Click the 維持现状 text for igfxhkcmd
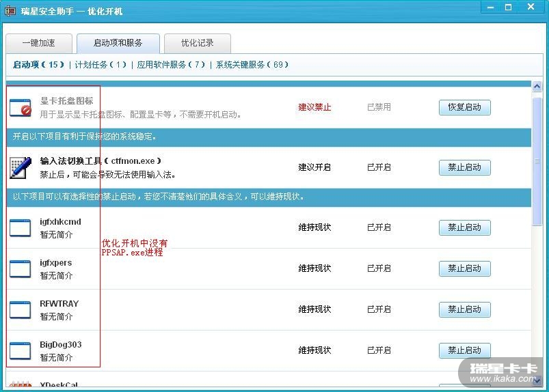Image resolution: width=549 pixels, height=392 pixels. click(314, 227)
